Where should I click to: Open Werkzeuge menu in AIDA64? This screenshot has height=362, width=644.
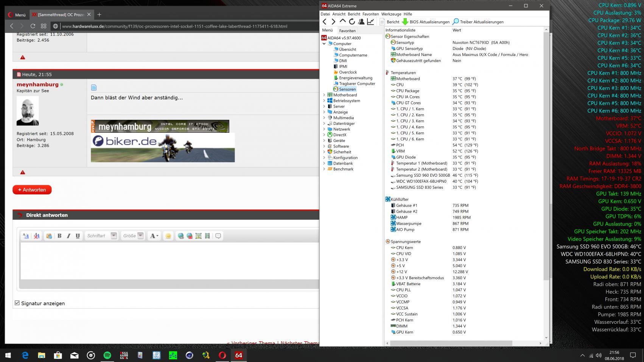point(391,14)
